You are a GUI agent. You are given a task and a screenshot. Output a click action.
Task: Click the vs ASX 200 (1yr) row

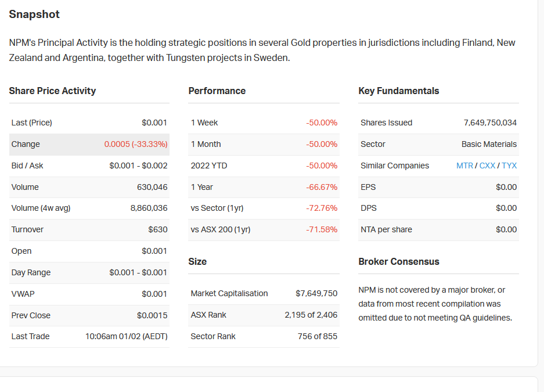pos(264,229)
